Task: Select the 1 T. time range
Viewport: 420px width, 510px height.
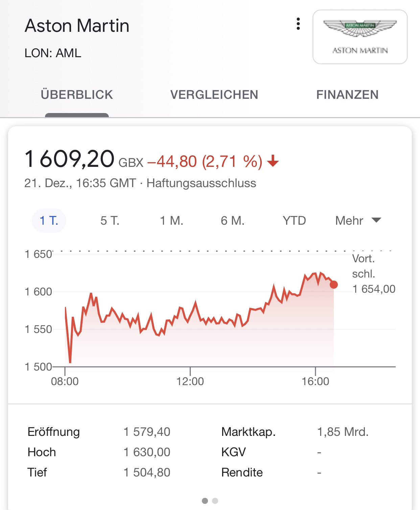Action: click(49, 221)
